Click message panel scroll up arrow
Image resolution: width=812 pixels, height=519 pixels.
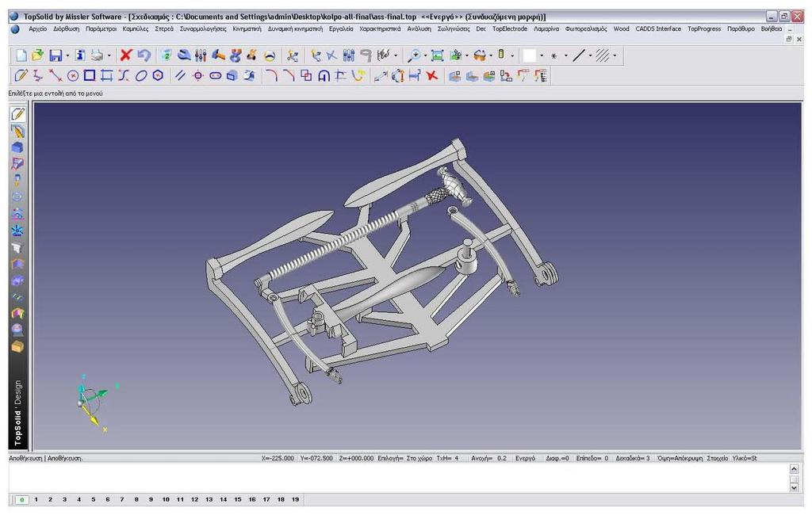(x=794, y=469)
